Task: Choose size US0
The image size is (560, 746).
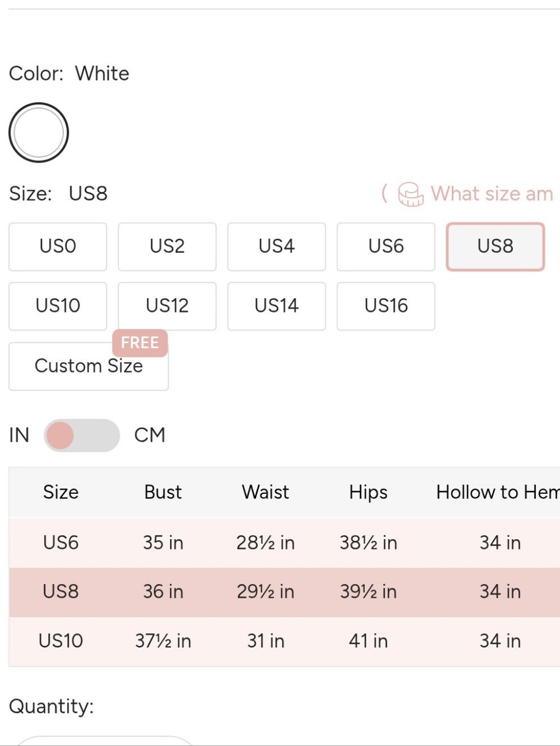Action: pyautogui.click(x=58, y=247)
